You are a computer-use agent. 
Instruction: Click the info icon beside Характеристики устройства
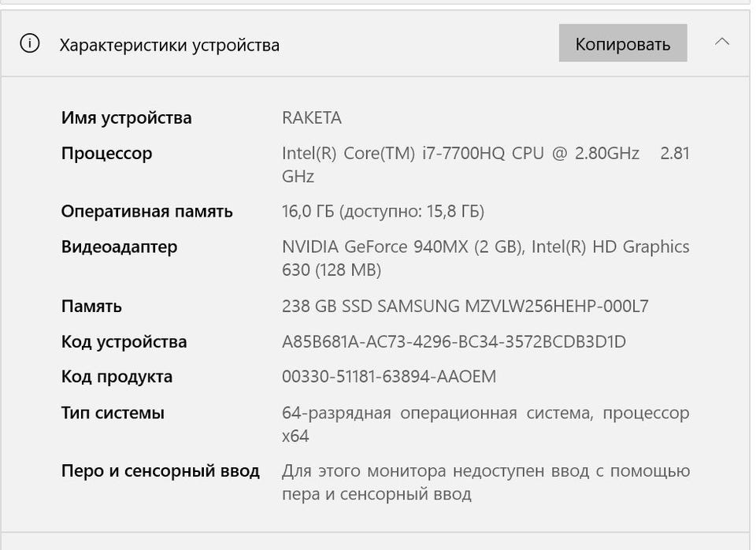coord(29,43)
